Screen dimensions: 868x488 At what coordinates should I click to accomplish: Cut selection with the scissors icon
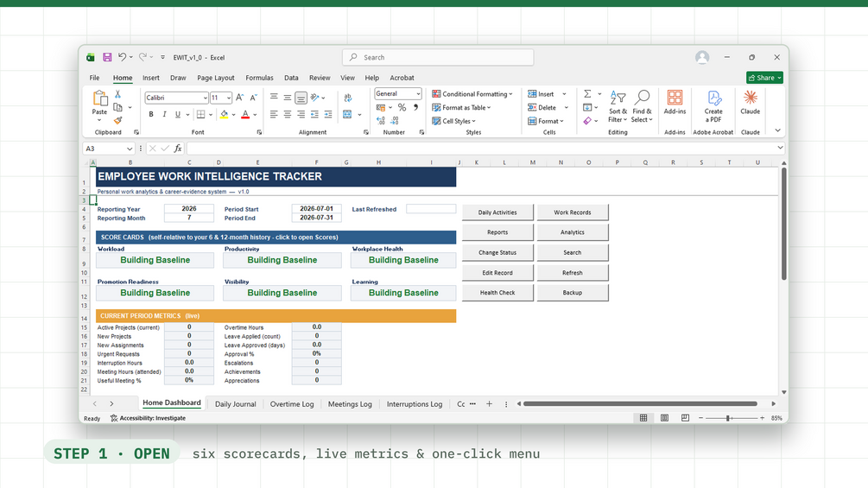point(117,94)
